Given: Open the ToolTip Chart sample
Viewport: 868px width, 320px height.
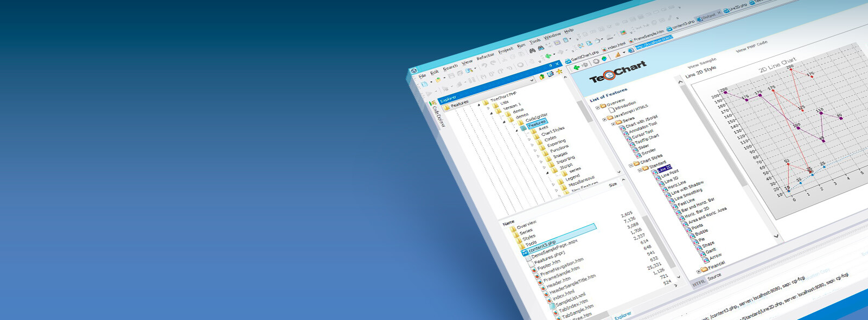Looking at the screenshot, I should point(647,139).
